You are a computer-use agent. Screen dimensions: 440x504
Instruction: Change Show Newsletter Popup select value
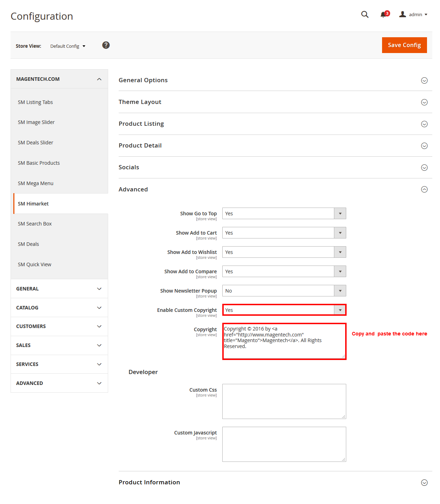click(x=284, y=291)
